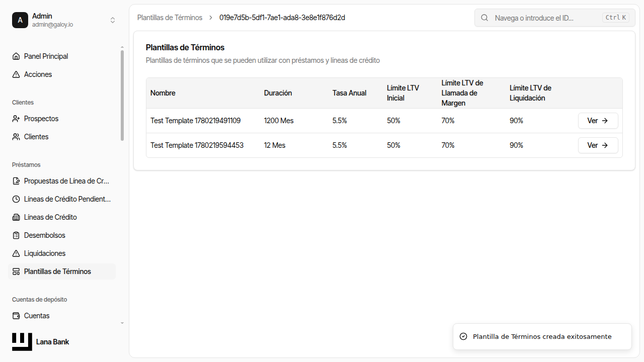This screenshot has width=644, height=362.
Task: Click the admin@galoy.io email text
Action: click(52, 25)
